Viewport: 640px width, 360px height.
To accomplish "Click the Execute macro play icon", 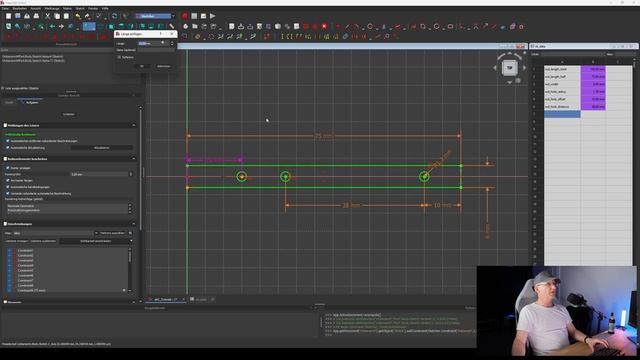I will point(213,16).
